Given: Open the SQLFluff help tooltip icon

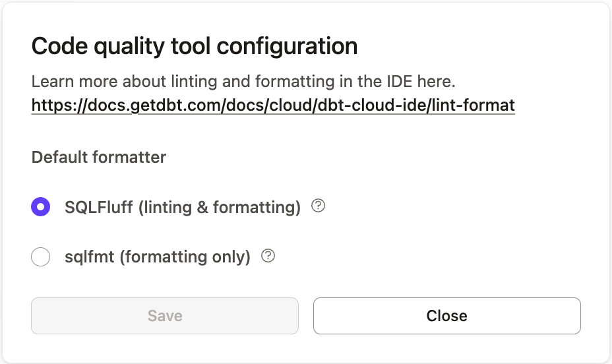Looking at the screenshot, I should 319,206.
